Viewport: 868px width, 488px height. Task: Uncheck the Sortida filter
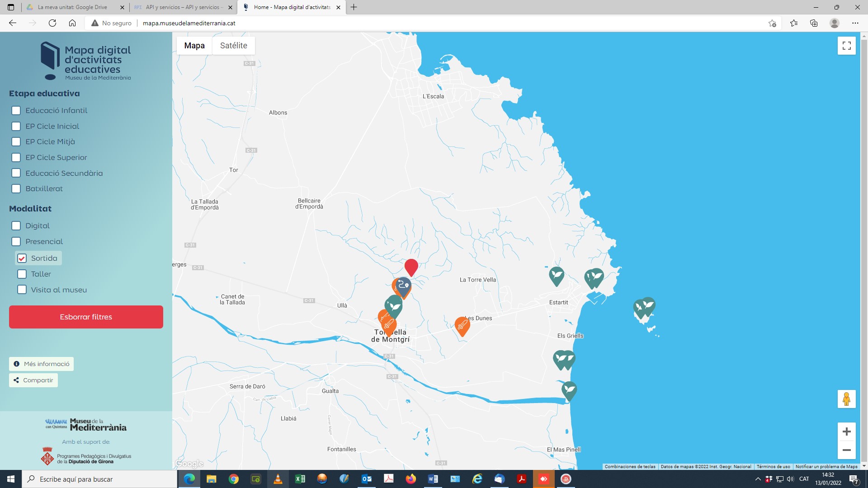[21, 258]
